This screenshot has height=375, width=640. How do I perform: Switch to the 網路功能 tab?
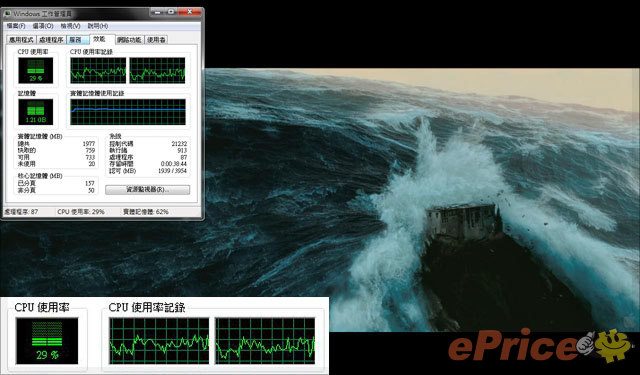(x=129, y=40)
